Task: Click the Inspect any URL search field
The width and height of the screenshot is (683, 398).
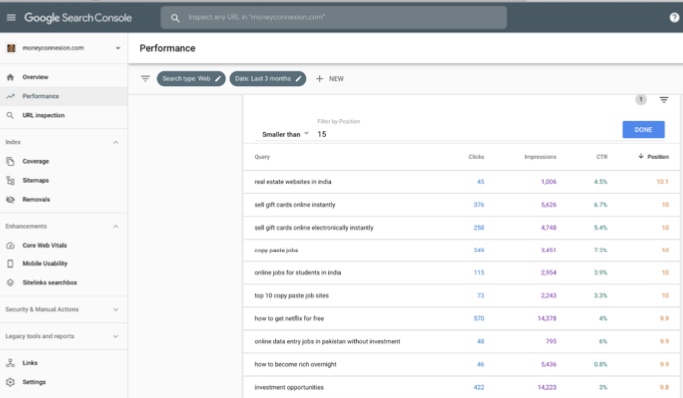Action: coord(333,17)
